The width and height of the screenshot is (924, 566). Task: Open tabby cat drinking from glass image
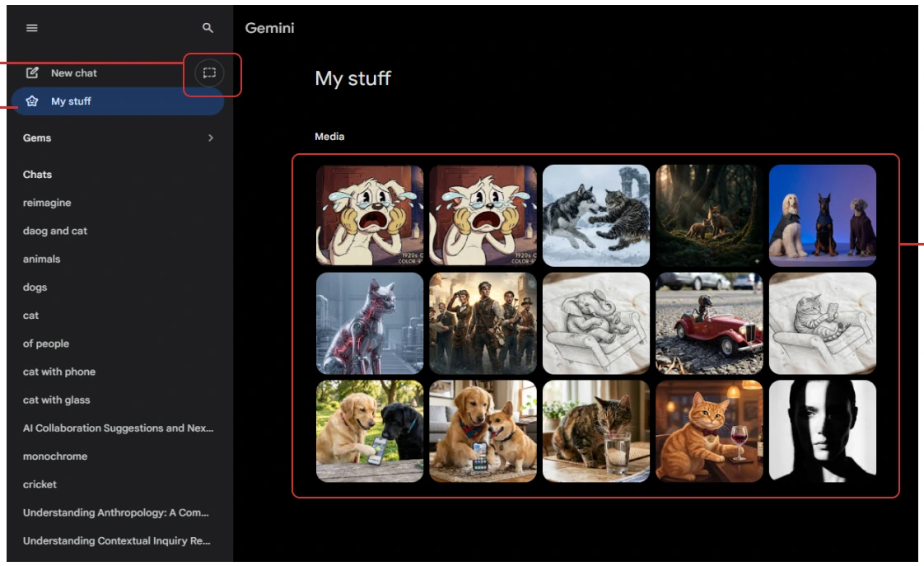tap(595, 431)
